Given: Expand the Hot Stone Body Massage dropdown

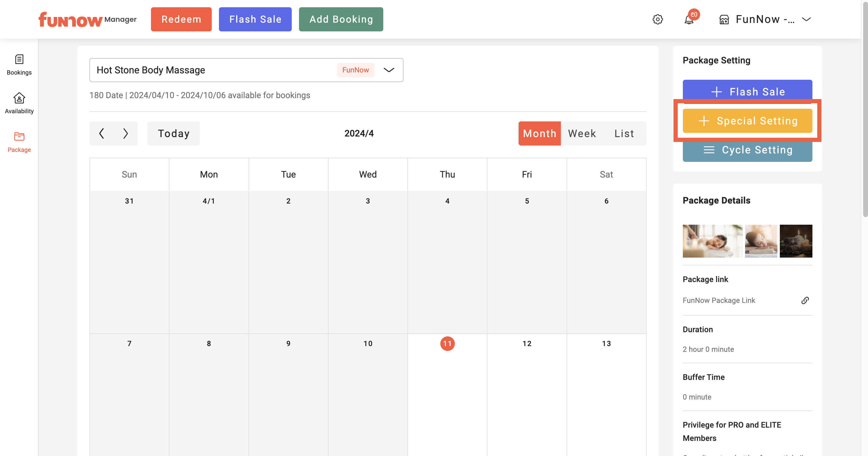Looking at the screenshot, I should (x=388, y=70).
